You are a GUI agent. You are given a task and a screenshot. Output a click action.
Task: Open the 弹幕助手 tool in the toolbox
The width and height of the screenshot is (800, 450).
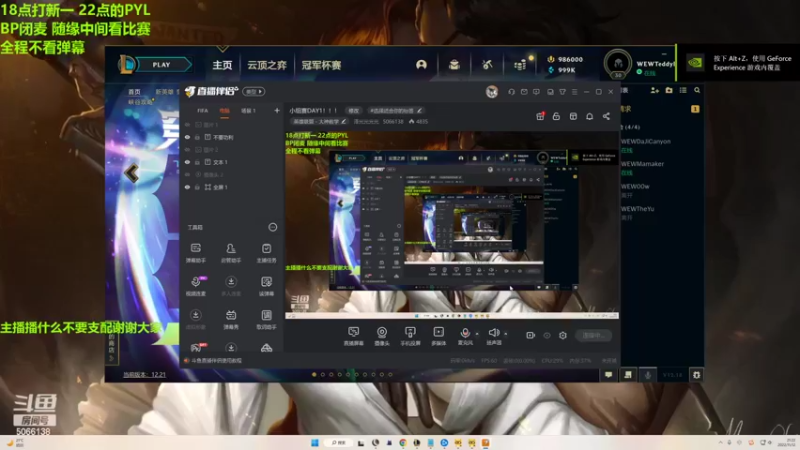click(195, 253)
